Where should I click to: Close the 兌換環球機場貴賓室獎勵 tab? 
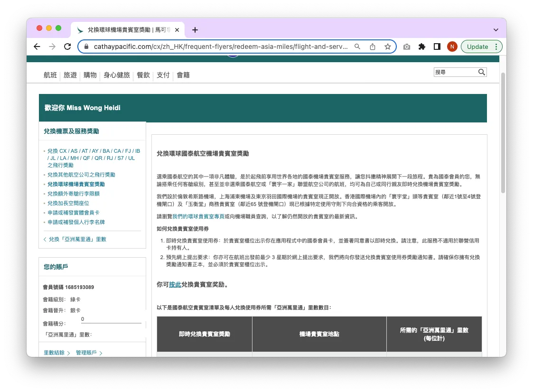pyautogui.click(x=177, y=30)
